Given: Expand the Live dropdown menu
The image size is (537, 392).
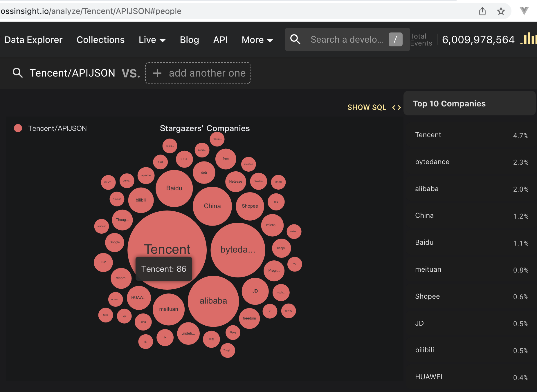Looking at the screenshot, I should point(152,40).
